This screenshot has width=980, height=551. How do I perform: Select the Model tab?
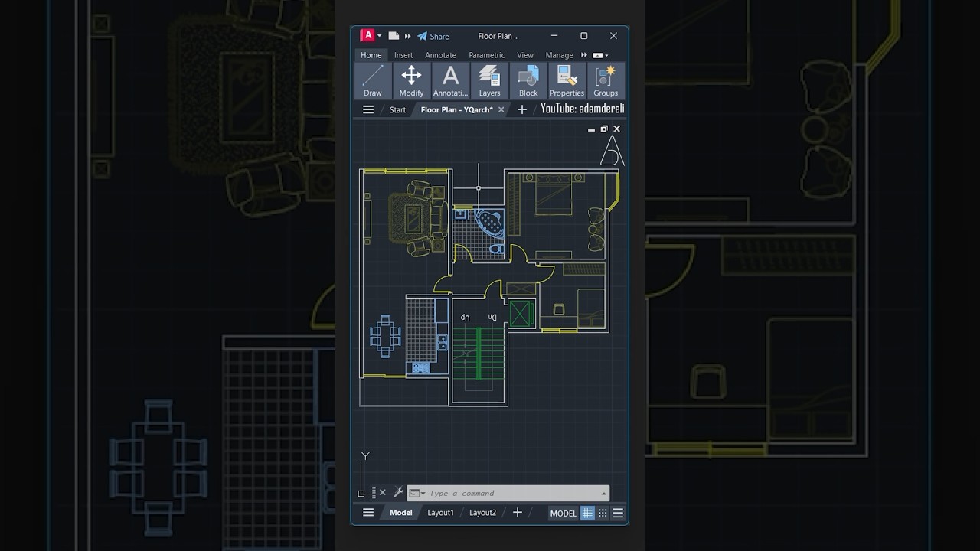(x=401, y=513)
